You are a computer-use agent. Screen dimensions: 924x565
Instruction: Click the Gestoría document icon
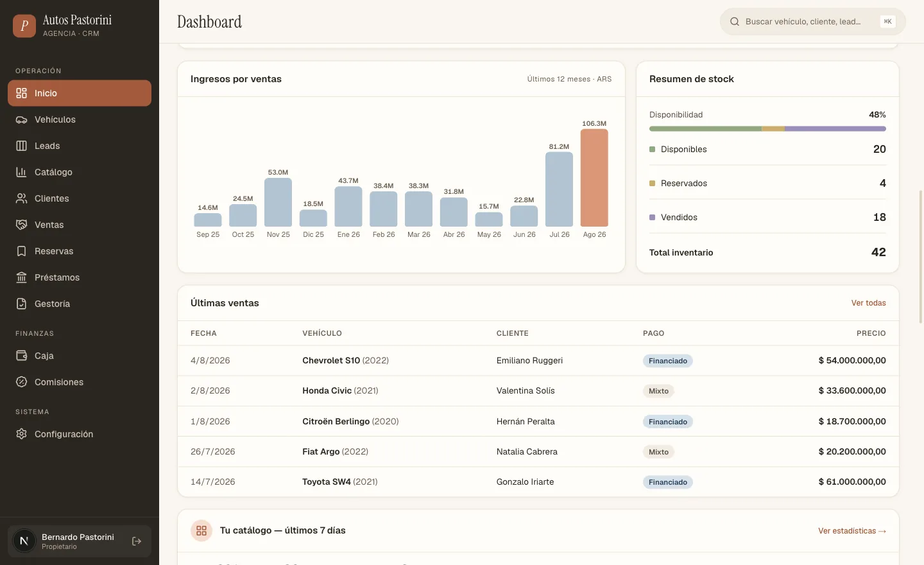[21, 304]
